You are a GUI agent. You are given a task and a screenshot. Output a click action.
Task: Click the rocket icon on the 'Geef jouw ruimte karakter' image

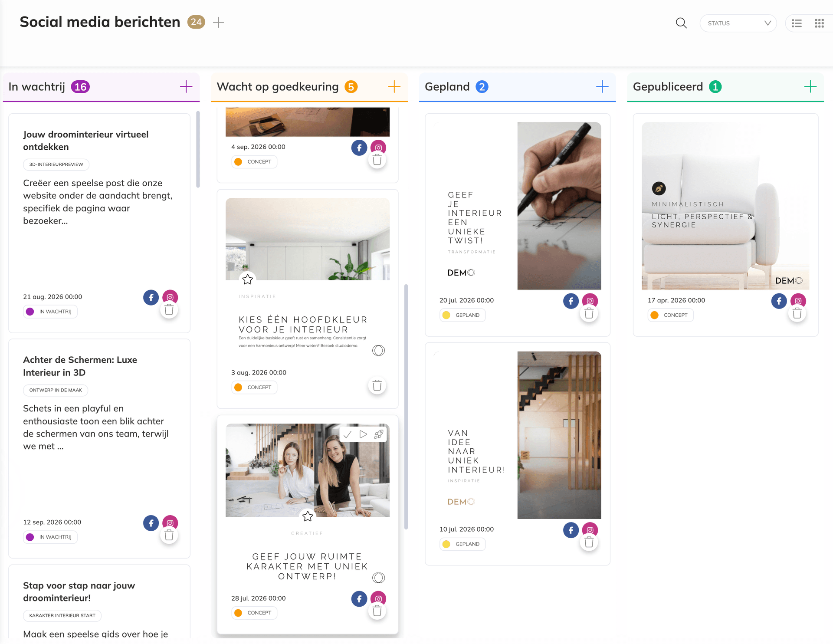click(379, 434)
